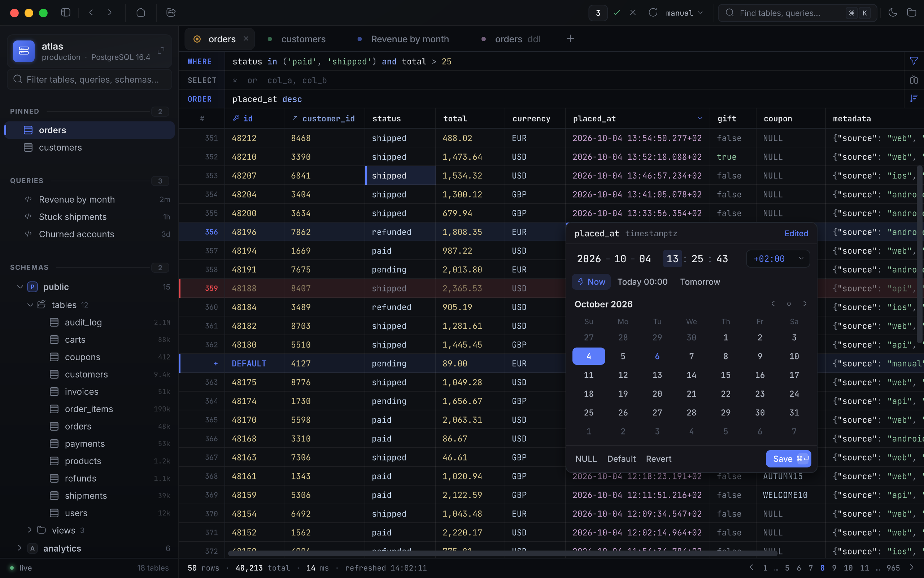Viewport: 924px width, 578px height.
Task: Click the hour field showing 13
Action: click(x=672, y=259)
